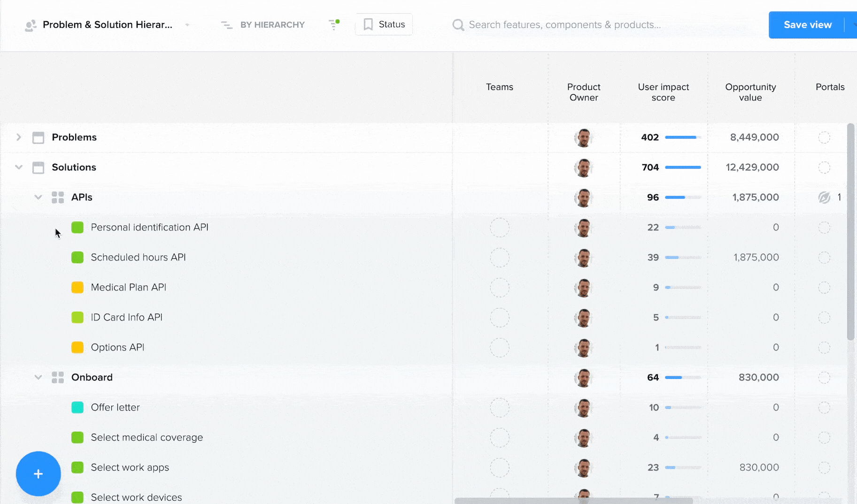
Task: Click the Solutions user impact score bar
Action: coord(683,168)
